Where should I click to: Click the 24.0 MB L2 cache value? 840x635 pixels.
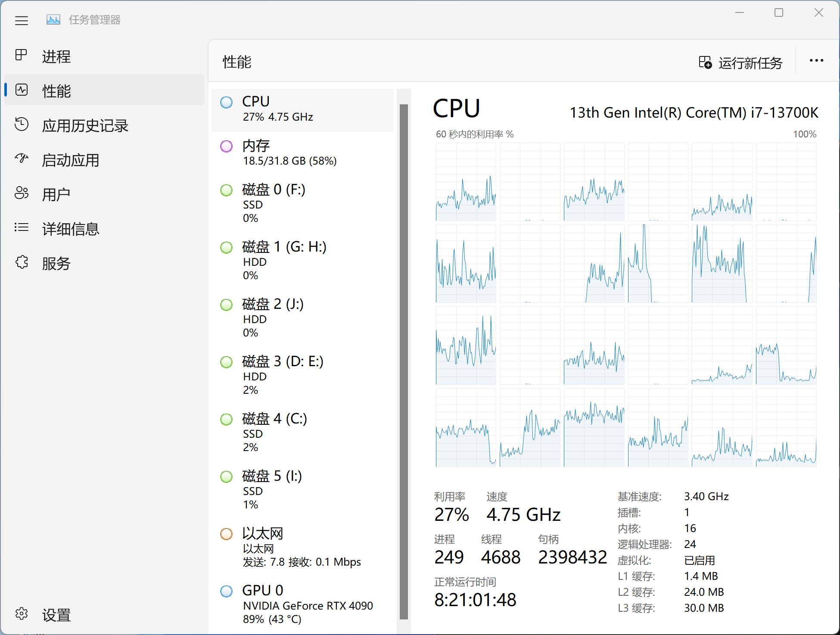point(704,592)
